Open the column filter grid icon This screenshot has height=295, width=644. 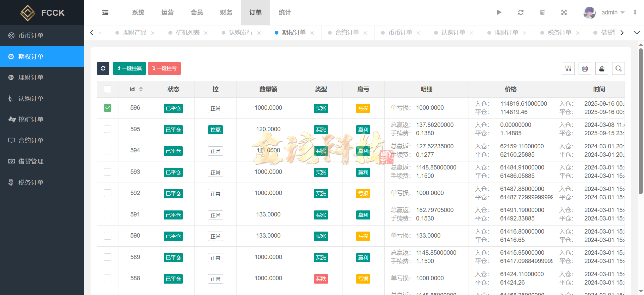tap(568, 68)
